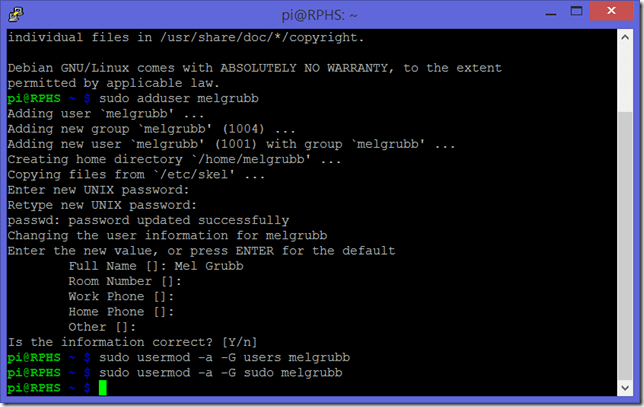This screenshot has width=644, height=407.
Task: Click "passwd: password updated successfully" text
Action: coord(148,219)
